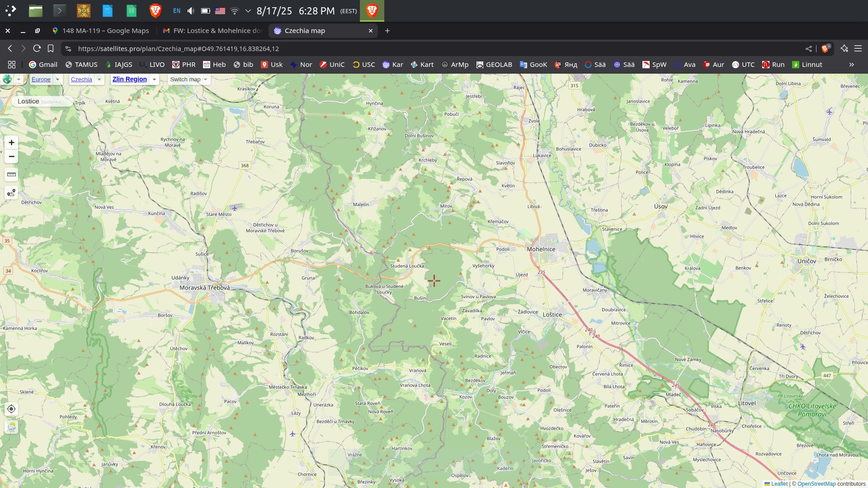Open the OpenStreetMap attribution link

pyautogui.click(x=816, y=483)
